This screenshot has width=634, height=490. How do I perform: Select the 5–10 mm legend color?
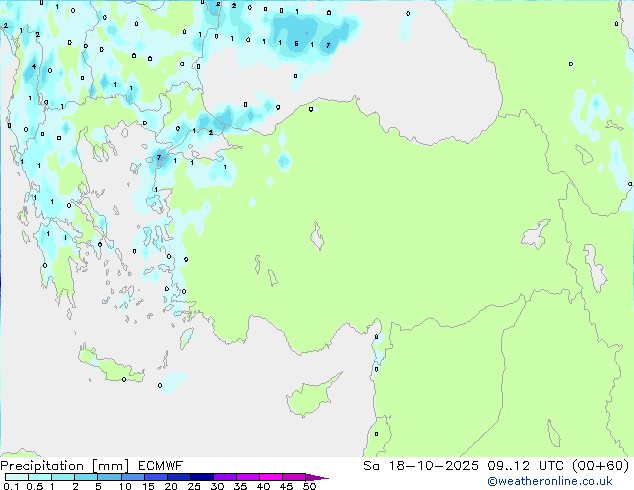click(109, 477)
